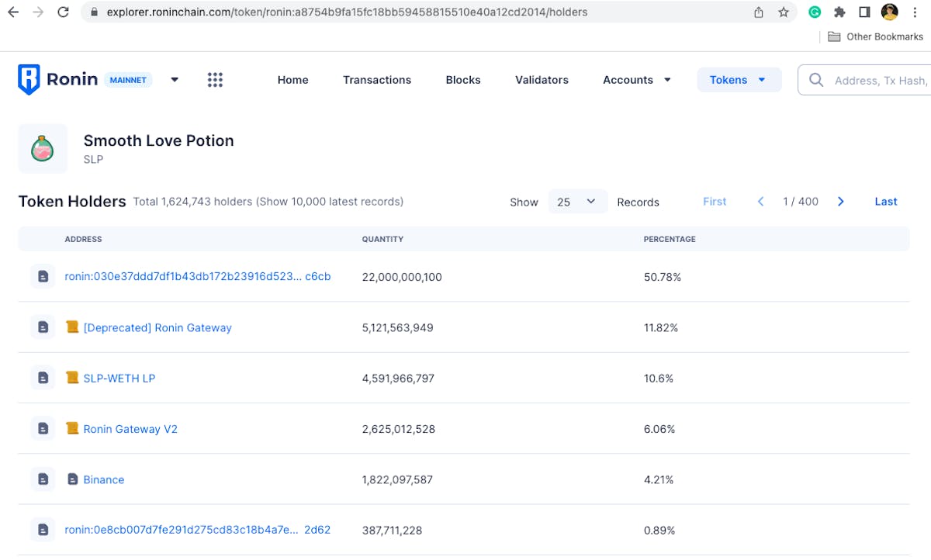Click the next page chevron arrow

pyautogui.click(x=840, y=201)
